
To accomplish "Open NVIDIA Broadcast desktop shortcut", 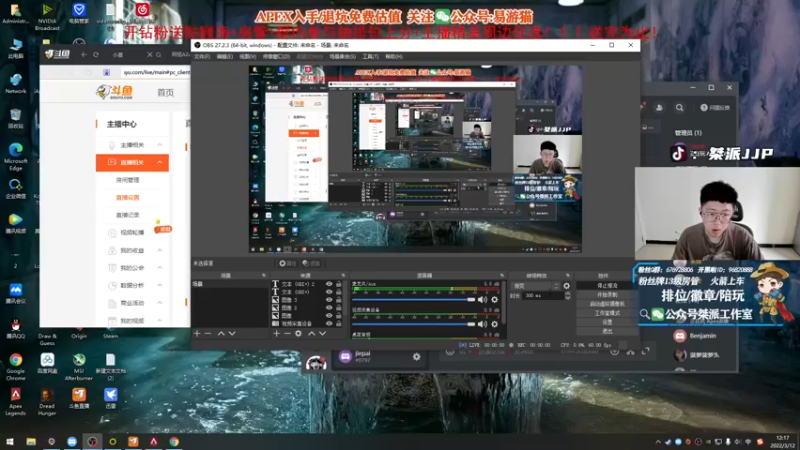I will pyautogui.click(x=47, y=16).
